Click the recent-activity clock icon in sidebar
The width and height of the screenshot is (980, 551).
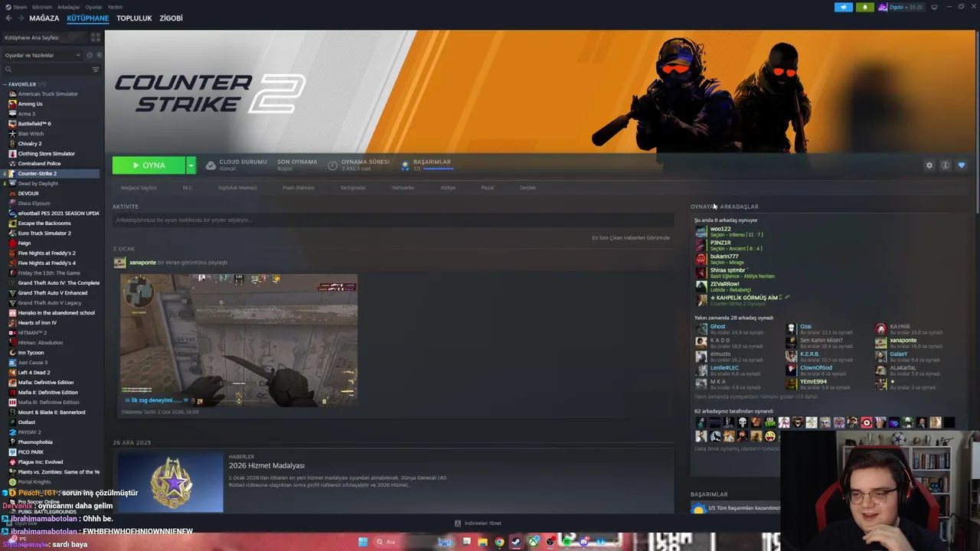89,55
